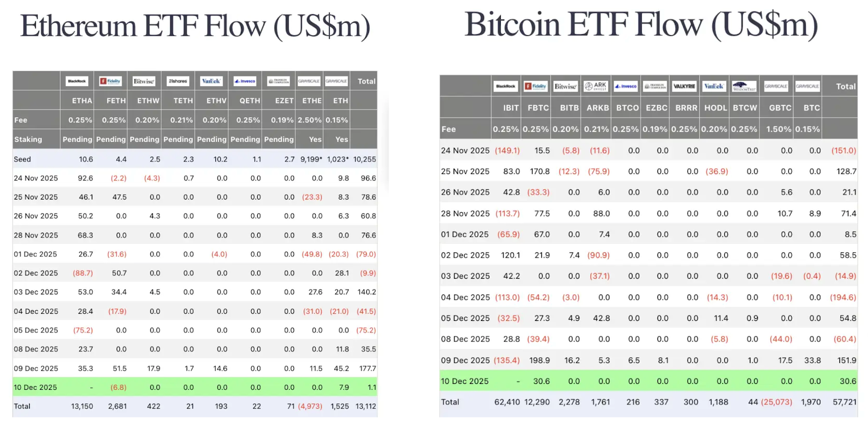Image resolution: width=868 pixels, height=424 pixels.
Task: Select the 10 Dec 2025 Bitcoin row date
Action: [x=465, y=381]
